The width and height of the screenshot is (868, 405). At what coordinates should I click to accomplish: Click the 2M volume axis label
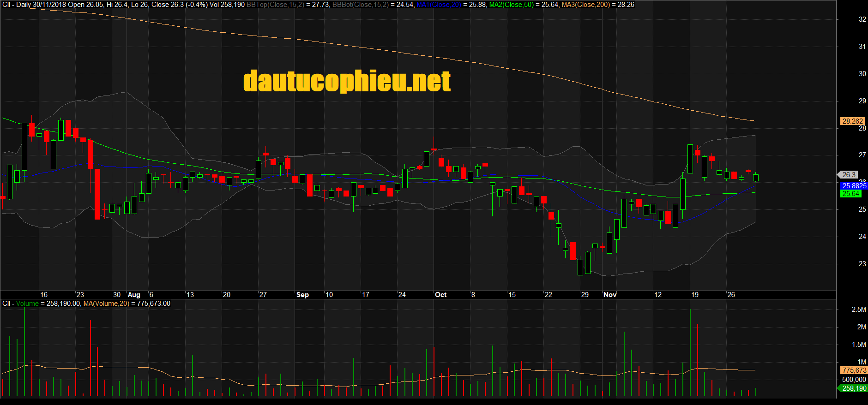click(x=862, y=327)
